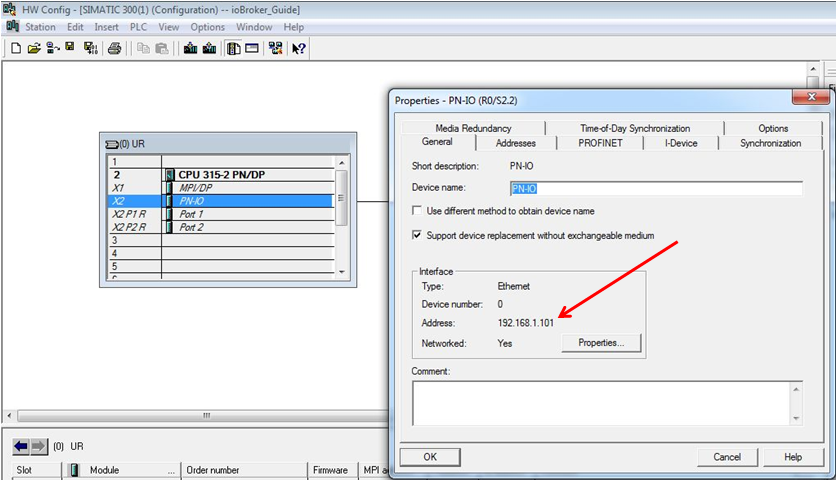
Task: Click the Upload to PG icon
Action: 209,49
